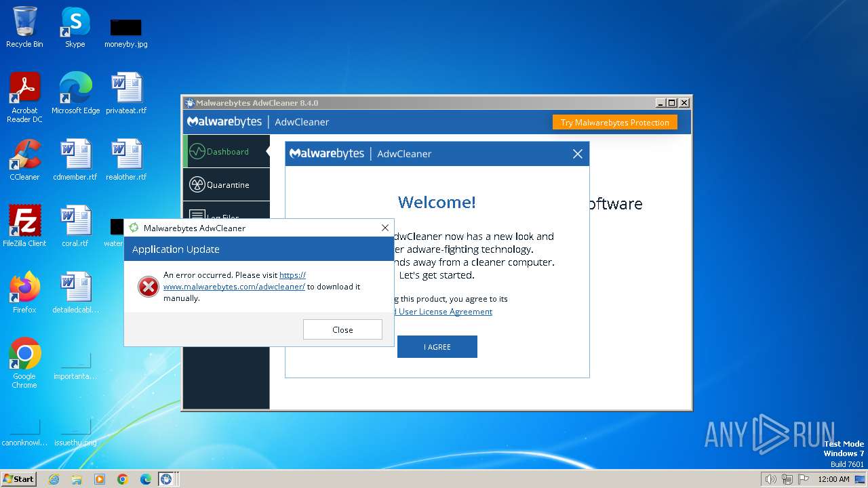The width and height of the screenshot is (868, 488).
Task: Launch Chrome from the taskbar
Action: 123,479
